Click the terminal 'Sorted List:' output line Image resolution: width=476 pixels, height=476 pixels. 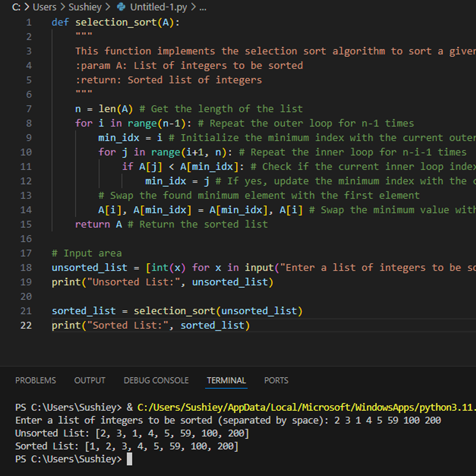click(x=127, y=446)
